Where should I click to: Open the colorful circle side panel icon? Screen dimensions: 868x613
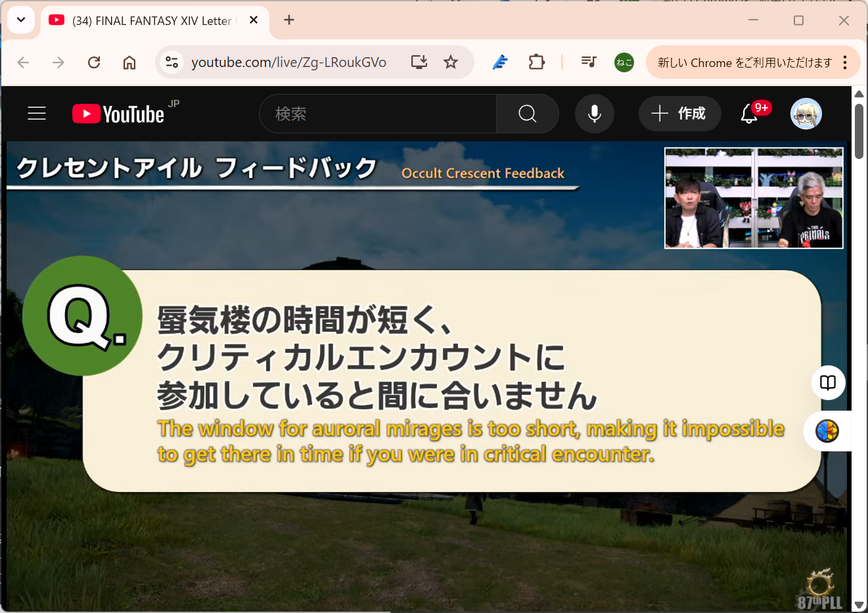coord(827,431)
